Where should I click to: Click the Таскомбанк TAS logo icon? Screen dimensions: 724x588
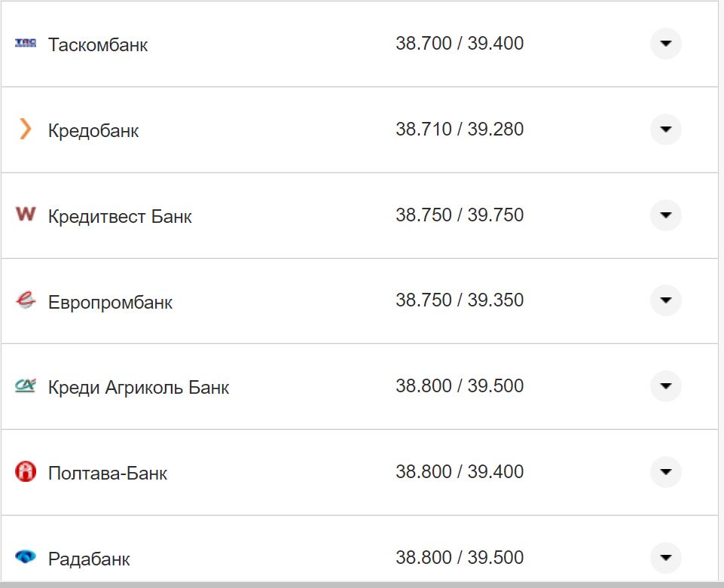[x=25, y=43]
